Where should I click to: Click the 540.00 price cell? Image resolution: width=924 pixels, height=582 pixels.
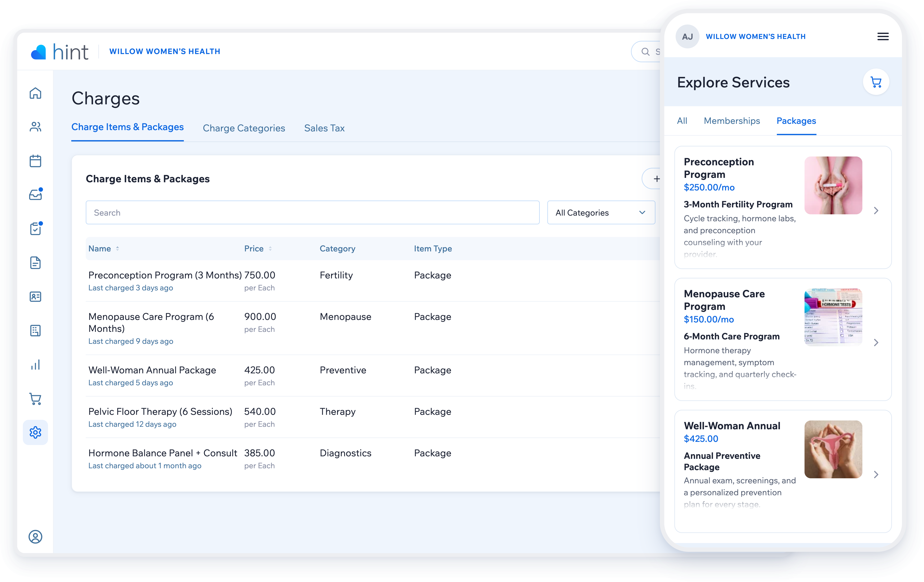pos(260,411)
